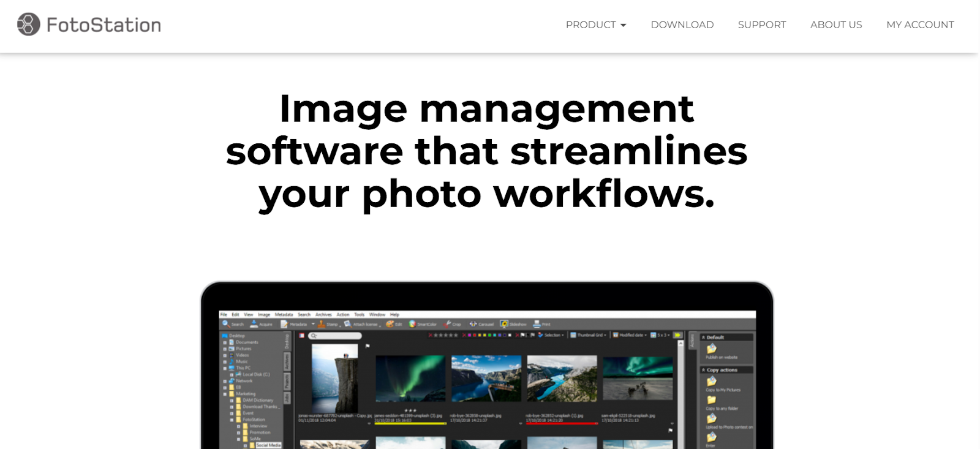Open MY ACCOUNT in the top navigation
The image size is (980, 449).
coord(920,25)
